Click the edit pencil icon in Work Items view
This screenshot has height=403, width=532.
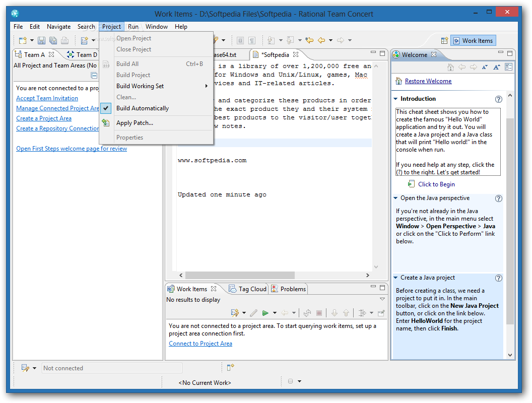(253, 313)
